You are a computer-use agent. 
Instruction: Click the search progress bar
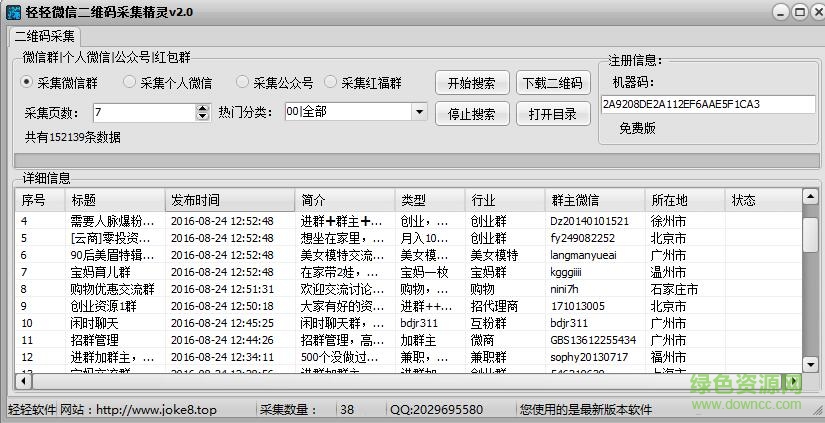416,161
